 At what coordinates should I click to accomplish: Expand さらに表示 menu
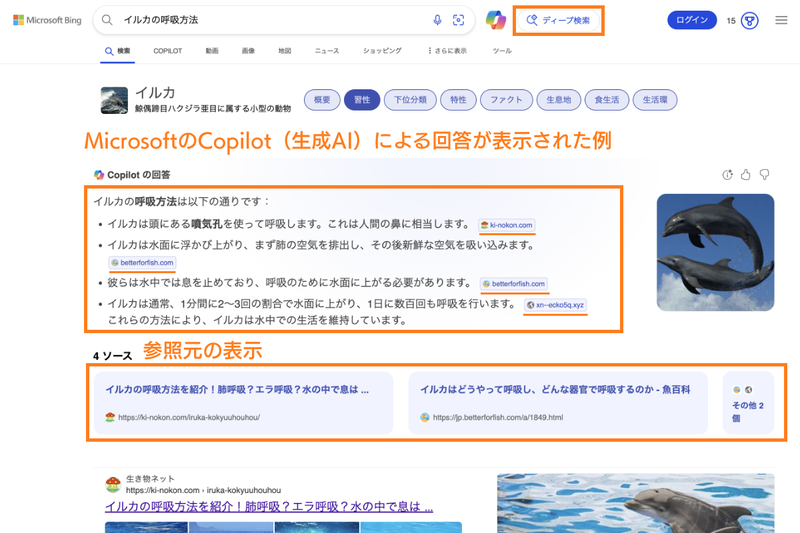click(447, 51)
